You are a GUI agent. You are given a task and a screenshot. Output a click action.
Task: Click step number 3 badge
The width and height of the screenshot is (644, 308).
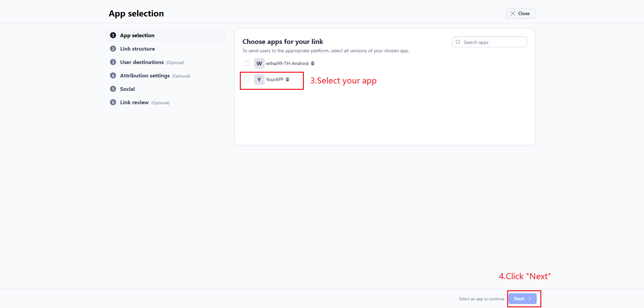pyautogui.click(x=113, y=62)
